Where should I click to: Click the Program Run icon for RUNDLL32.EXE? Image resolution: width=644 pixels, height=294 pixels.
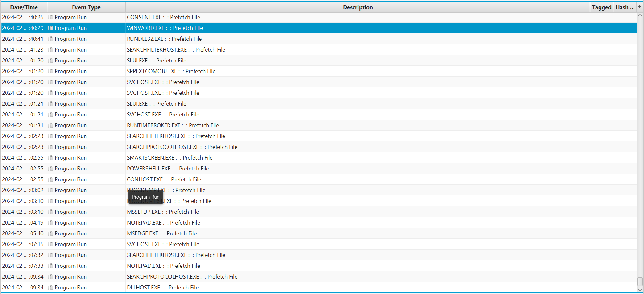click(x=51, y=39)
